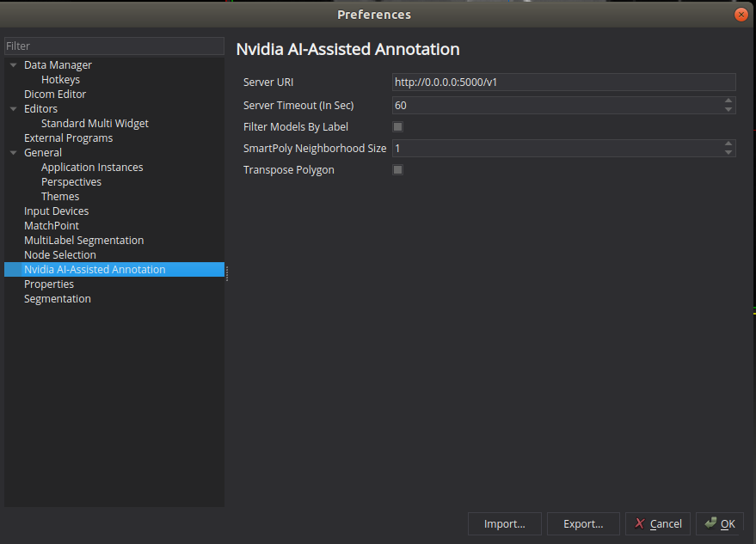Select the Themes preferences entry
Screen dimensions: 756x544
[59, 196]
